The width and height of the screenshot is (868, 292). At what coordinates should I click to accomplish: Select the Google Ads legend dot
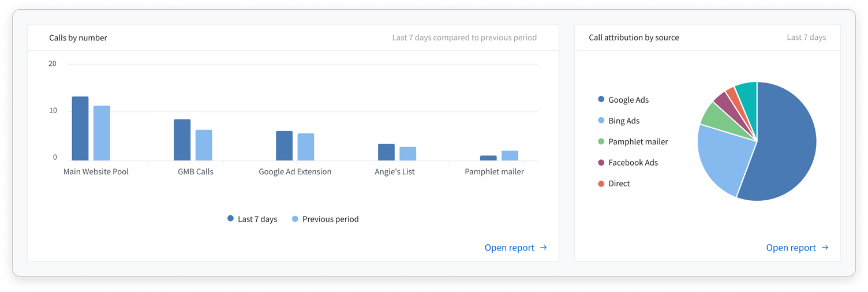(x=601, y=99)
